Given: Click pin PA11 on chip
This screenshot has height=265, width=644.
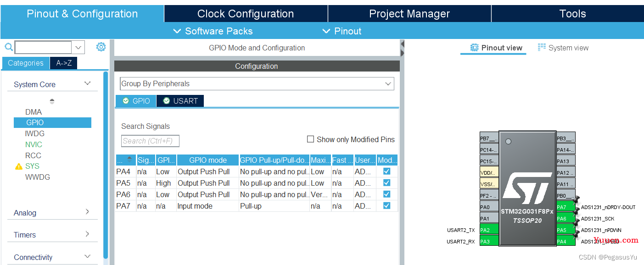Looking at the screenshot, I should pyautogui.click(x=566, y=184).
